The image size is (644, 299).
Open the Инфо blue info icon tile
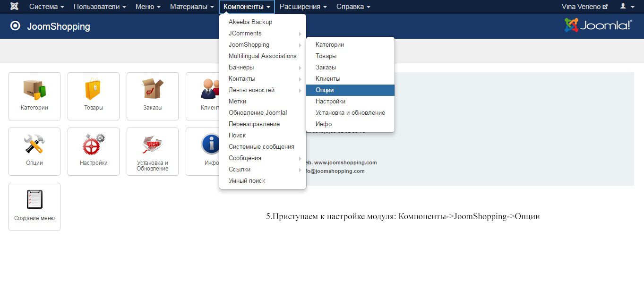[203, 152]
